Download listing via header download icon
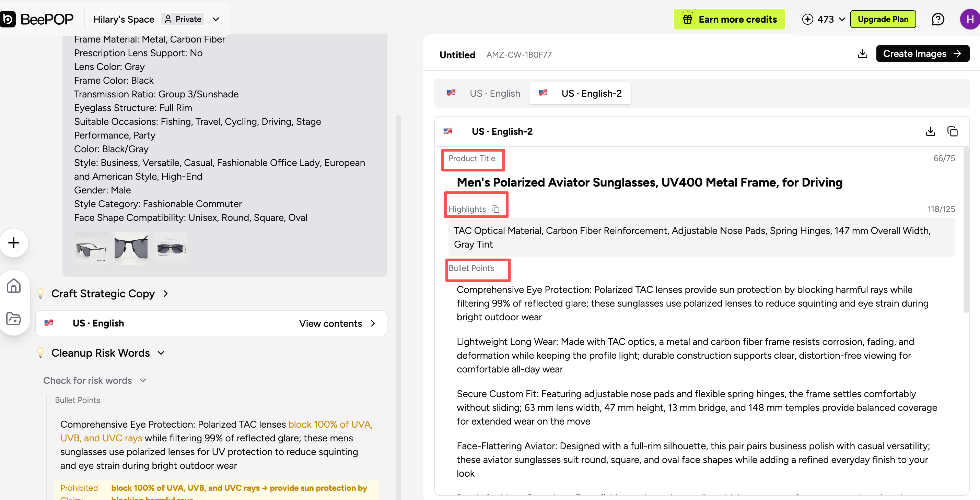 862,53
